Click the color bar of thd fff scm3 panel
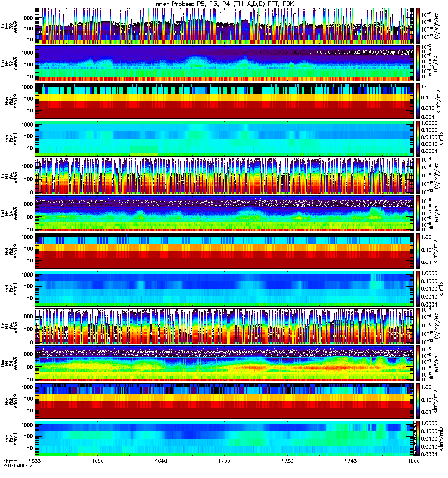Viewport: 448px width, 478px height. [418, 213]
